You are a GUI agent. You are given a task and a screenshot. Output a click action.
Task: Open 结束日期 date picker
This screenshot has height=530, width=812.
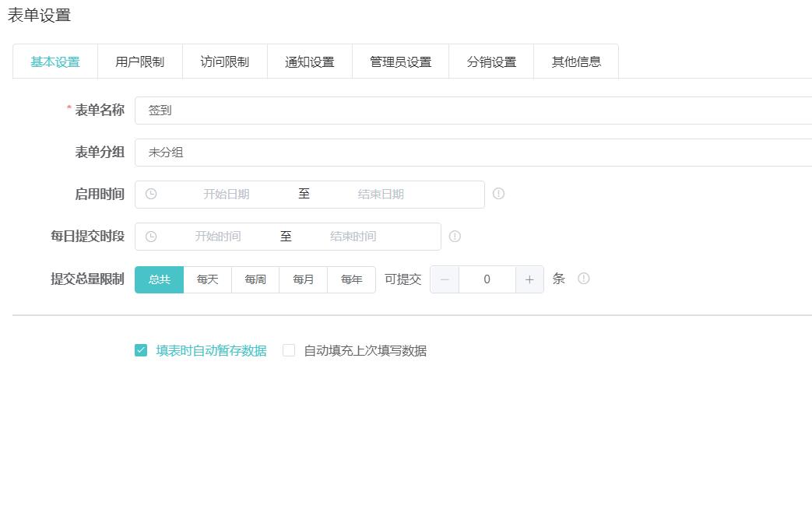coord(381,194)
